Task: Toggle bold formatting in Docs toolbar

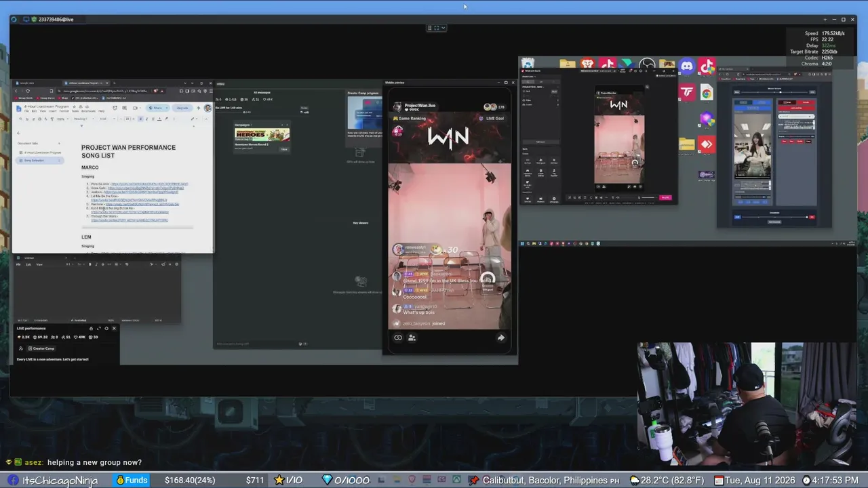Action: point(140,119)
